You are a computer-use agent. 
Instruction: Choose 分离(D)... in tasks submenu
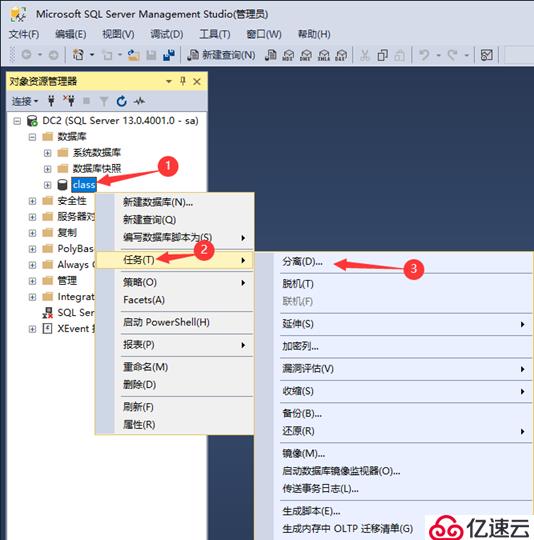click(x=394, y=262)
